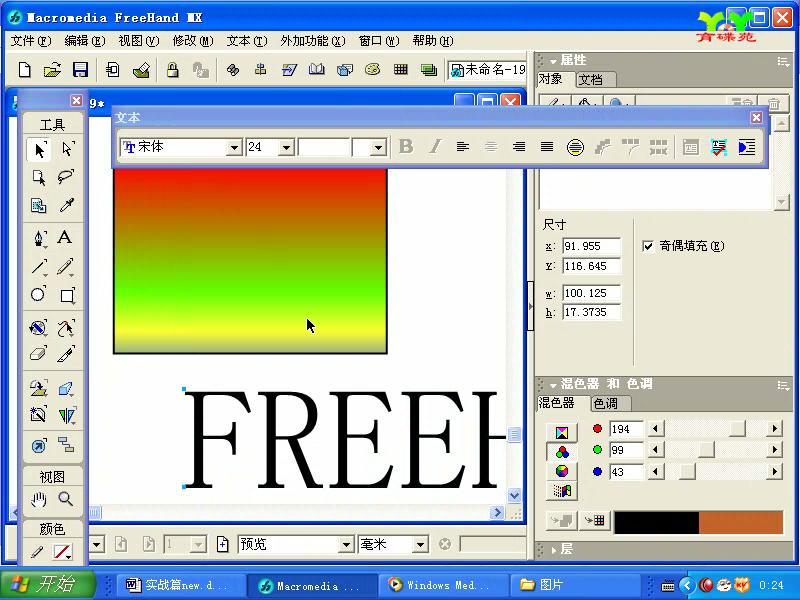Click the orange new color swatch
The image size is (800, 600).
click(x=740, y=522)
